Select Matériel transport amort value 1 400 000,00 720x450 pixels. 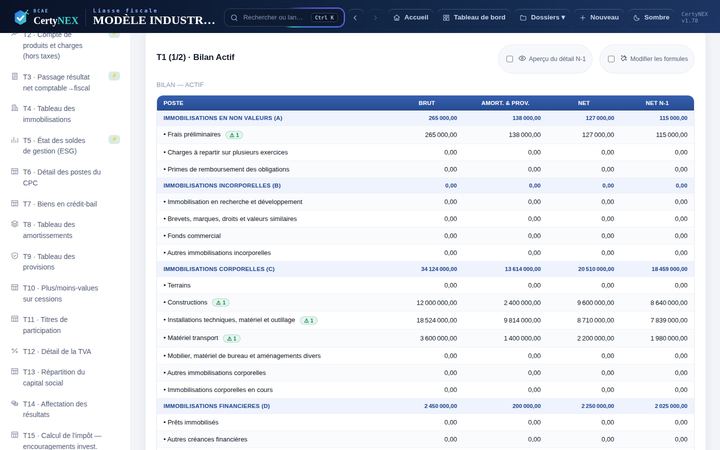point(522,338)
